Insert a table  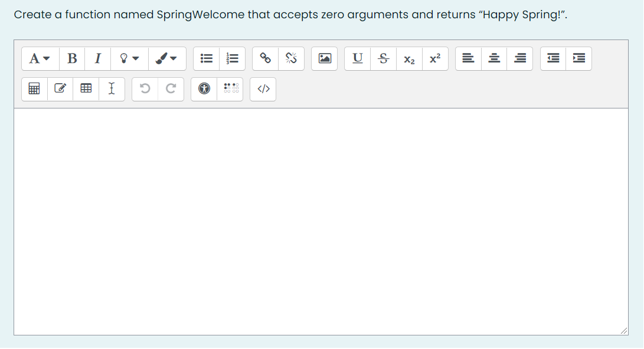[x=86, y=89]
